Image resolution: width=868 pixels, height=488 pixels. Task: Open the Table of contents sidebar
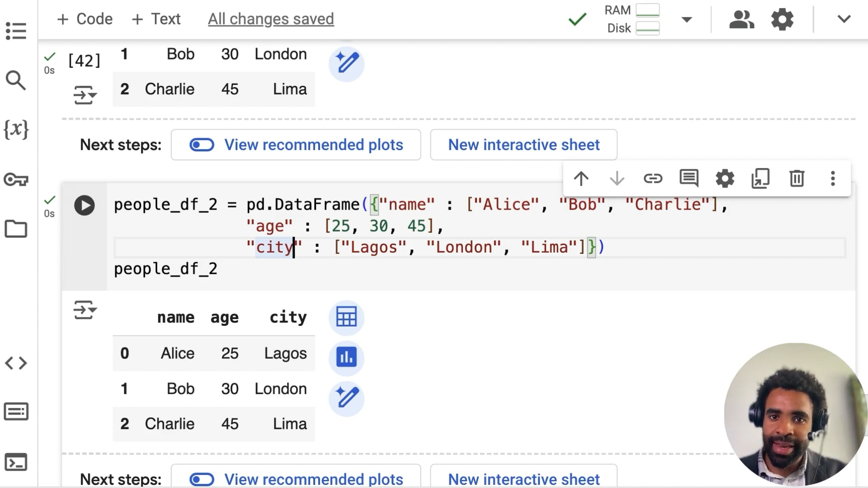click(x=16, y=31)
